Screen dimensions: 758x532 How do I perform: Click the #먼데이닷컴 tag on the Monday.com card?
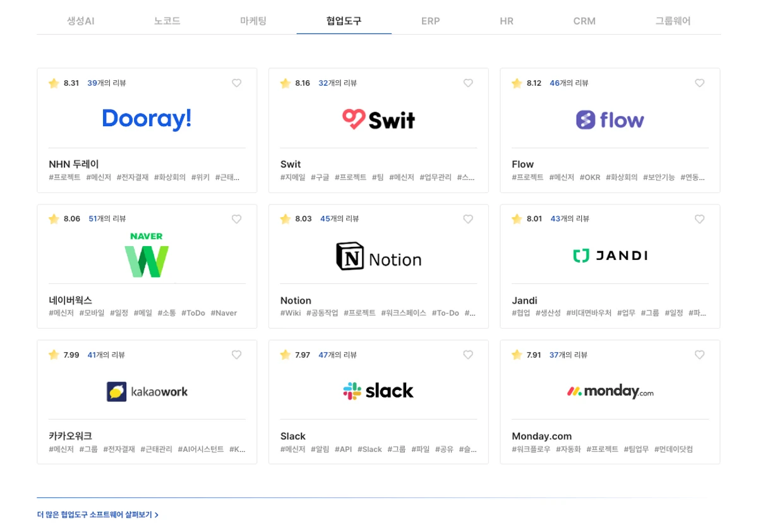pyautogui.click(x=673, y=449)
